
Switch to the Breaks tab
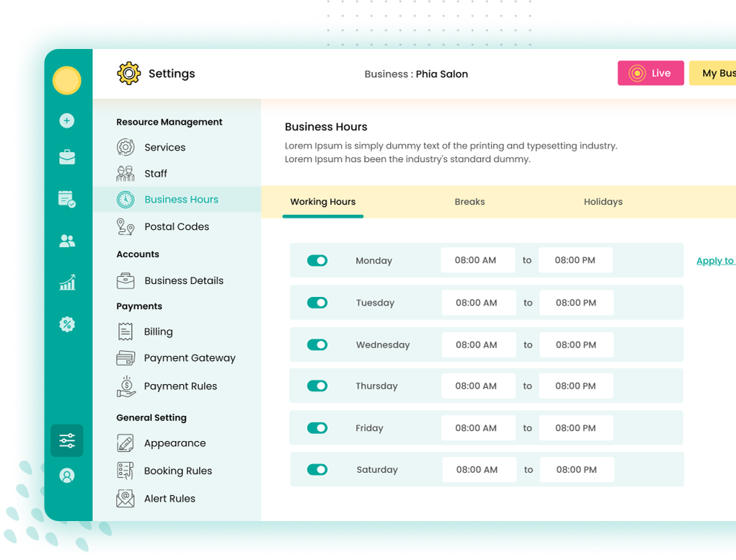pyautogui.click(x=469, y=202)
